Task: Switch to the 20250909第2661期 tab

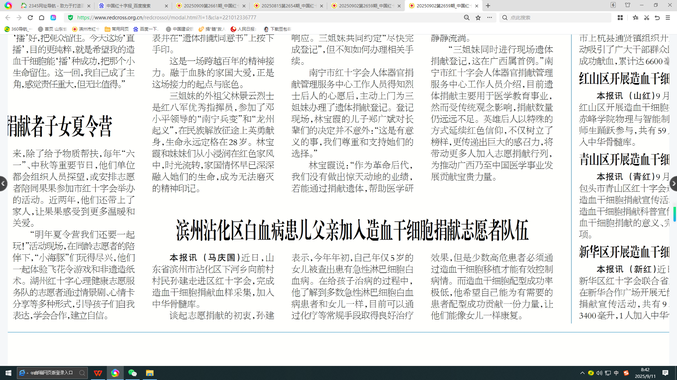Action: 210,6
